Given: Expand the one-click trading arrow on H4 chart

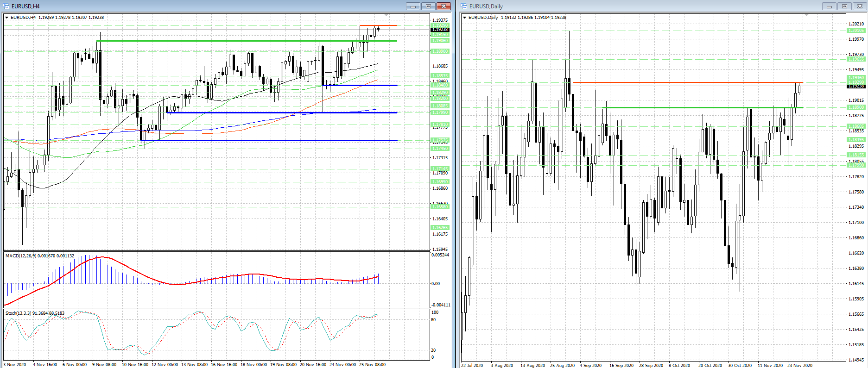Looking at the screenshot, I should (7, 18).
